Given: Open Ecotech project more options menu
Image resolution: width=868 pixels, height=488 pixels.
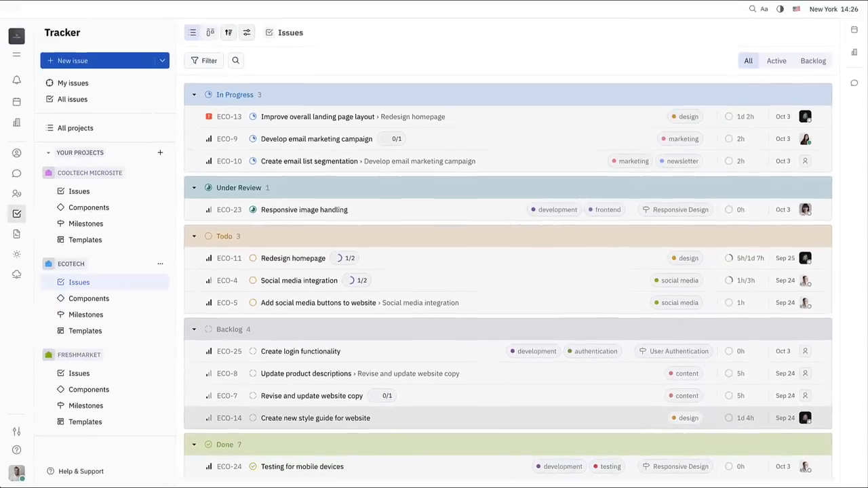Looking at the screenshot, I should [x=160, y=264].
